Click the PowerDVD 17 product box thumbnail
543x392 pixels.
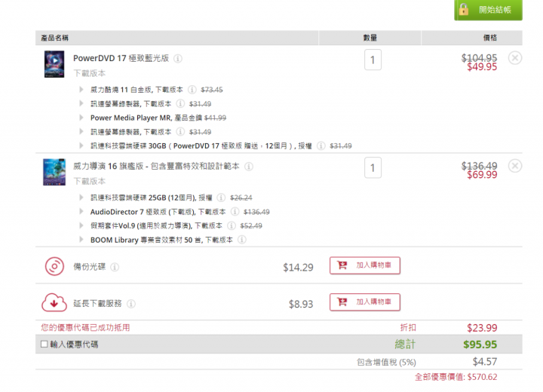click(x=54, y=64)
